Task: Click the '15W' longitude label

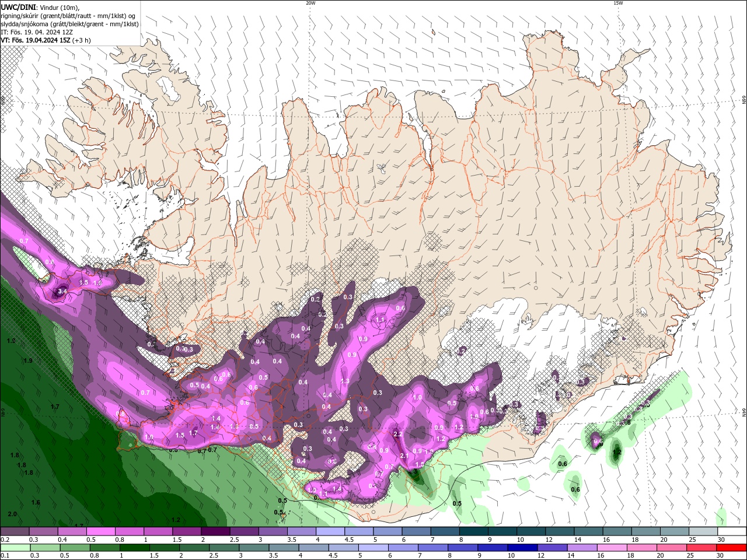Action: tap(618, 3)
